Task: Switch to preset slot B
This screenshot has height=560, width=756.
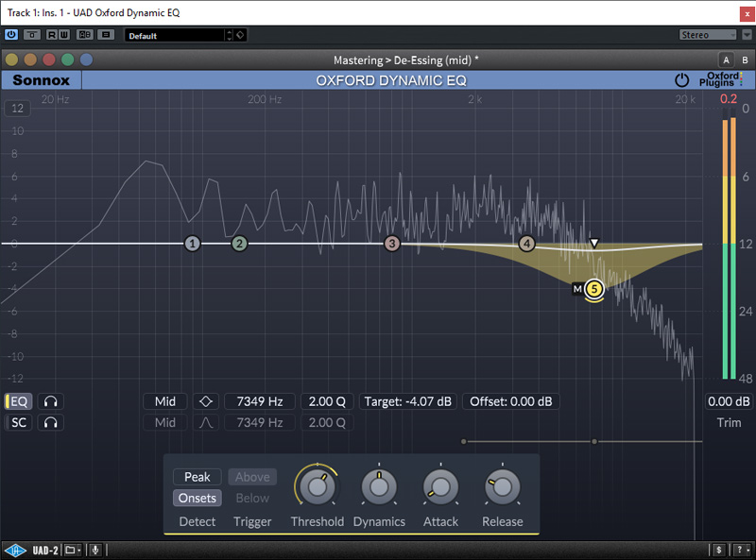Action: [x=744, y=59]
